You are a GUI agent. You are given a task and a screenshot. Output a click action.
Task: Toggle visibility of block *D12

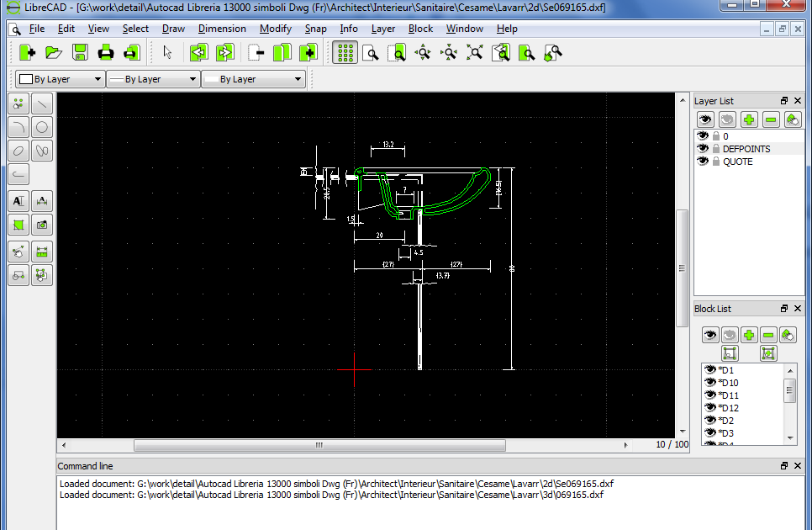(x=710, y=408)
